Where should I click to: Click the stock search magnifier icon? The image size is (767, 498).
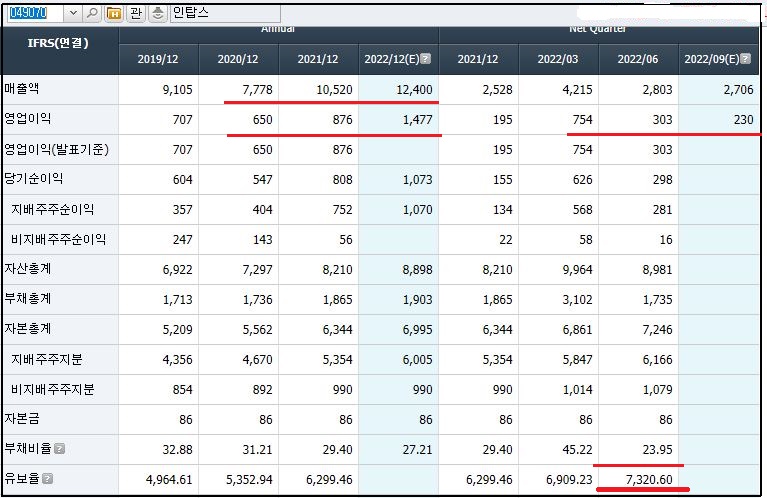pyautogui.click(x=92, y=13)
